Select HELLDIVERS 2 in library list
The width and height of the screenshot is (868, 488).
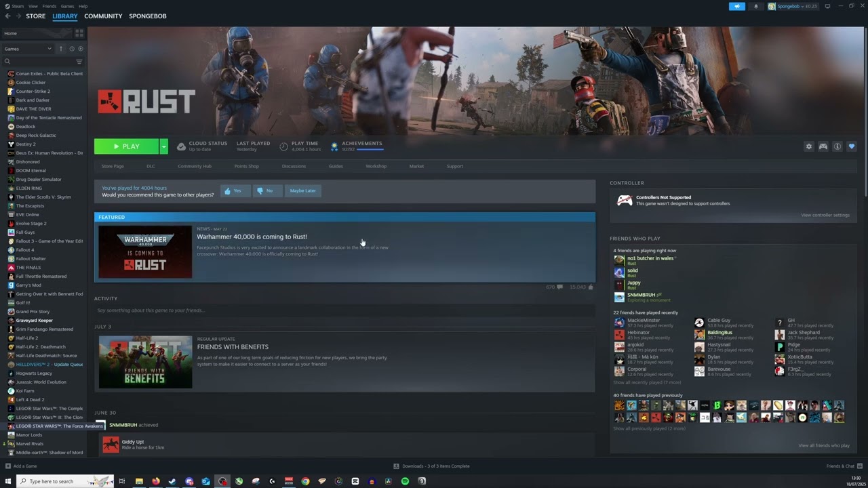pyautogui.click(x=43, y=364)
